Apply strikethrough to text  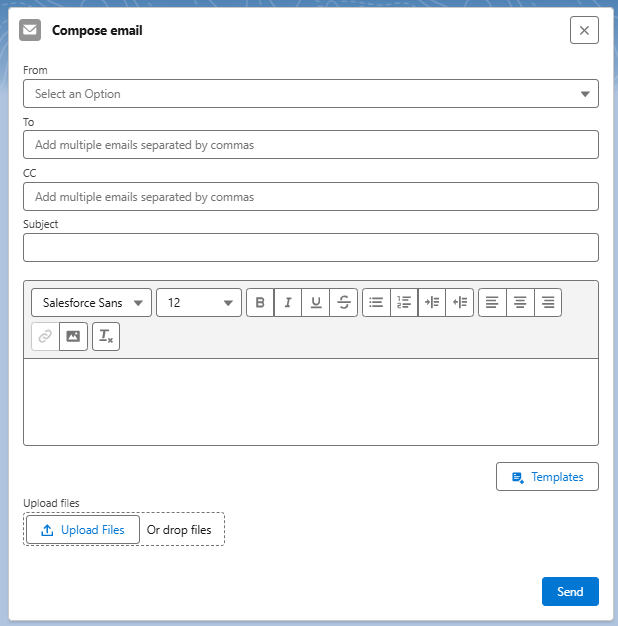click(x=344, y=302)
